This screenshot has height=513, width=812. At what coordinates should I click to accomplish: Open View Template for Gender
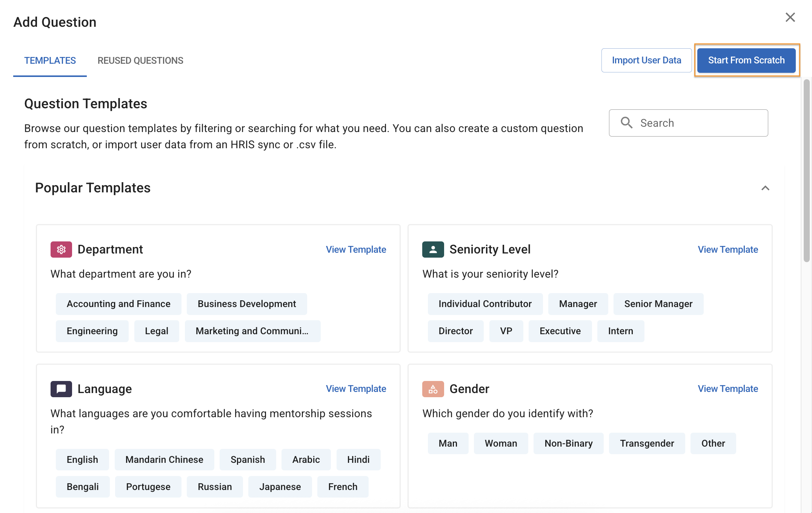coord(727,389)
